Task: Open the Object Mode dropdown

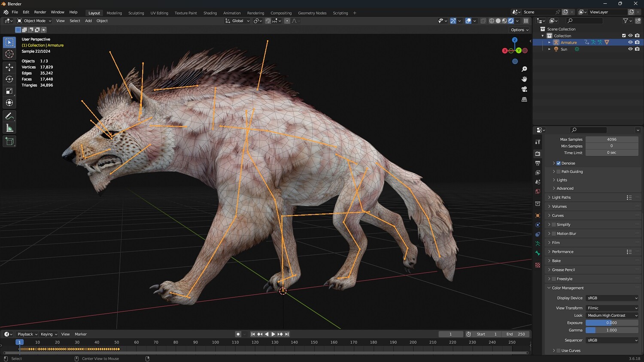Action: [34, 21]
